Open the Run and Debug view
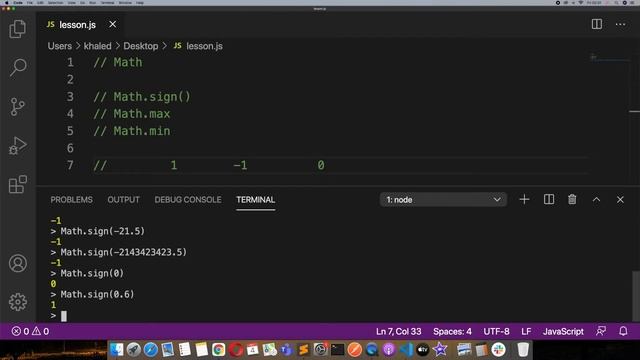Viewport: 640px width, 360px height. coord(18,145)
